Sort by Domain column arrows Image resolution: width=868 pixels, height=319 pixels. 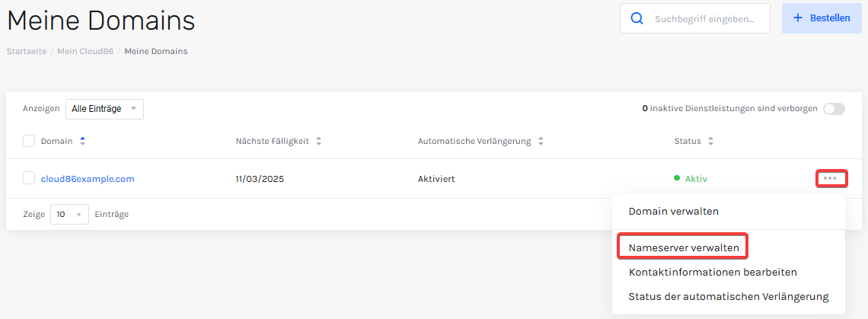tap(82, 141)
